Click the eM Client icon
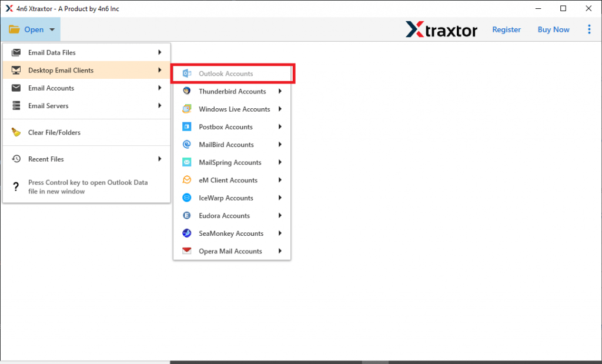The width and height of the screenshot is (602, 364). [186, 180]
